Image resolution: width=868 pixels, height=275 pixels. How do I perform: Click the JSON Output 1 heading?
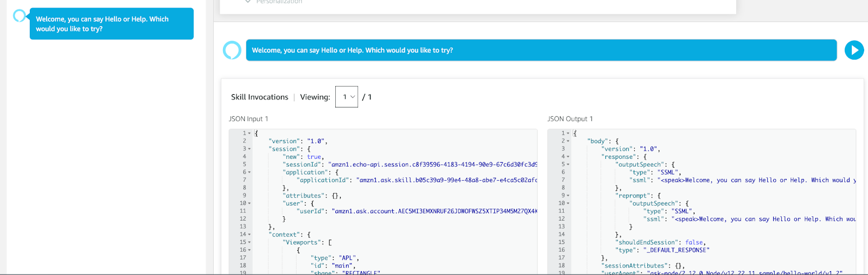click(570, 119)
